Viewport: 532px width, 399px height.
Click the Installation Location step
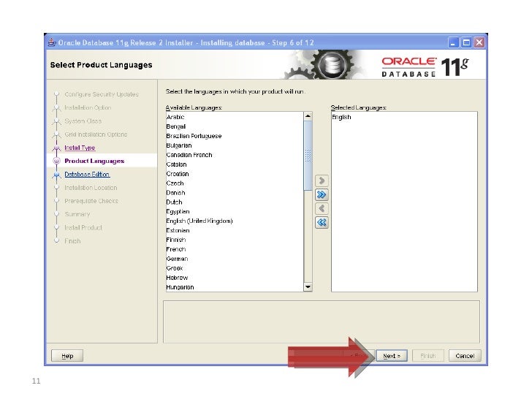(91, 188)
